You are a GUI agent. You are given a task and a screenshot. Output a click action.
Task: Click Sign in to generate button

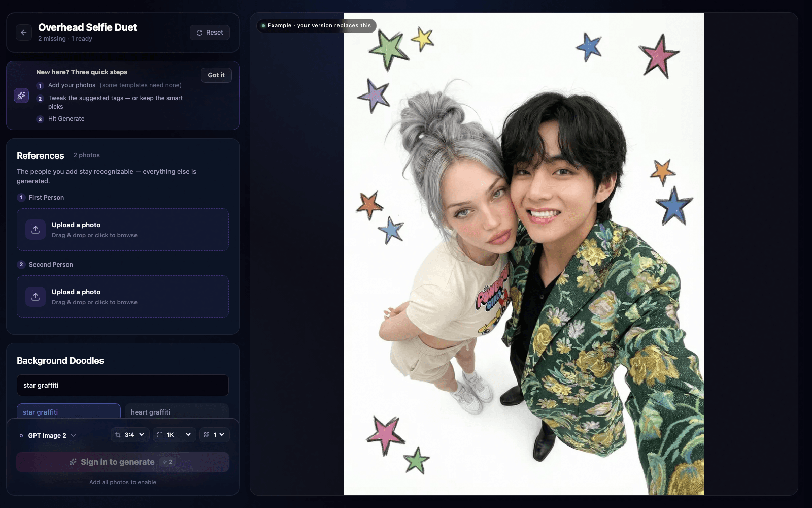coord(123,462)
